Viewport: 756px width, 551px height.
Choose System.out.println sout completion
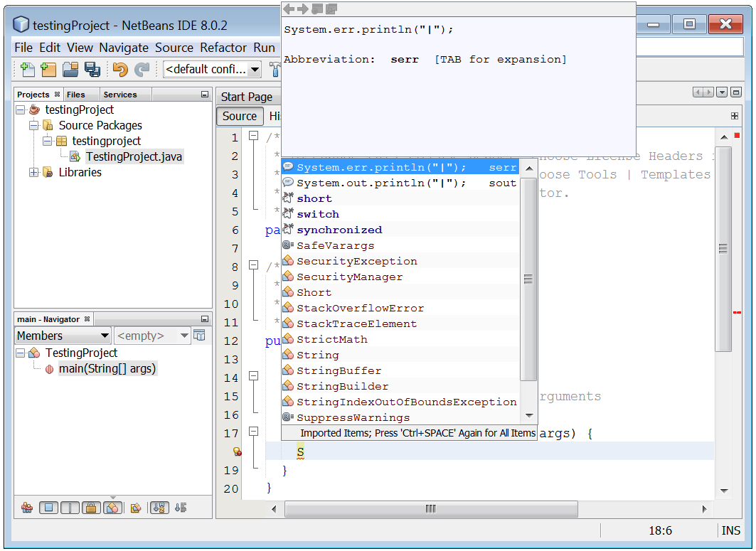[x=400, y=183]
